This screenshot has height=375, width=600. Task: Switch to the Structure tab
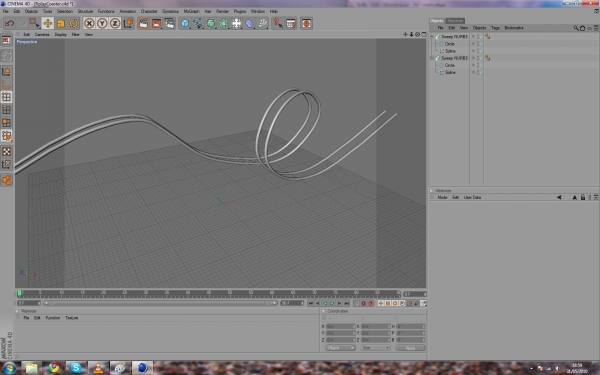coord(455,21)
